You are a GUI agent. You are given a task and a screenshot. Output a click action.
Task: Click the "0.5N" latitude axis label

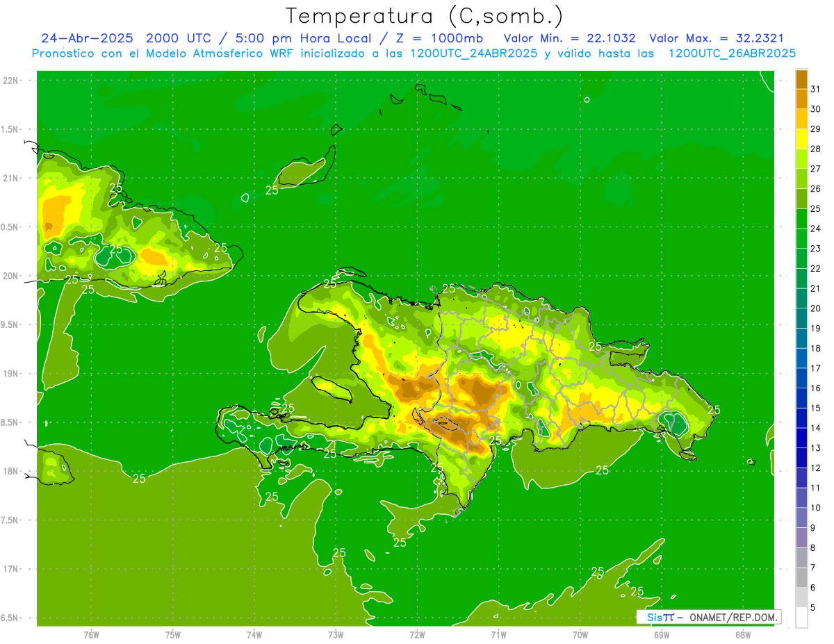pos(9,227)
